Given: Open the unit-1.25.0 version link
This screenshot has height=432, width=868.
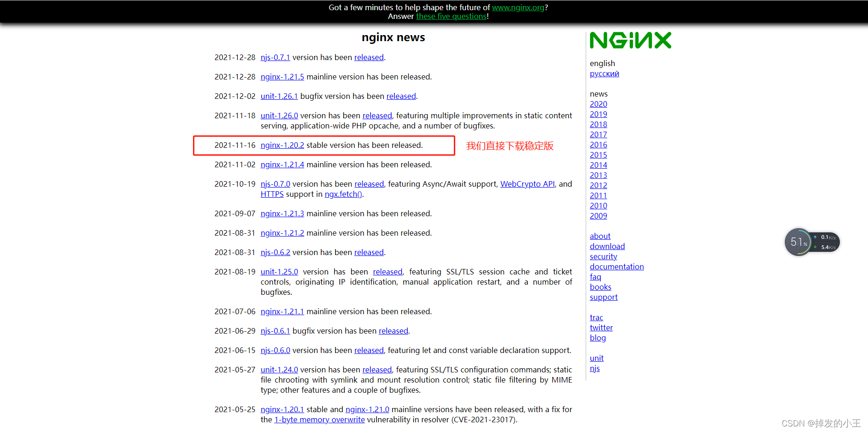Looking at the screenshot, I should click(279, 272).
